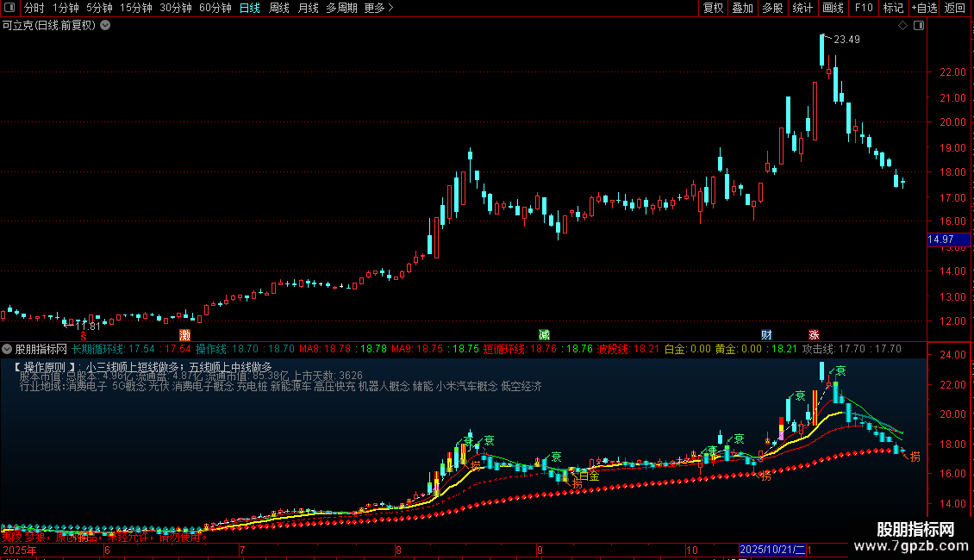Viewport: 974px width, 560px height.
Task: Open the F10 company info
Action: coord(864,8)
